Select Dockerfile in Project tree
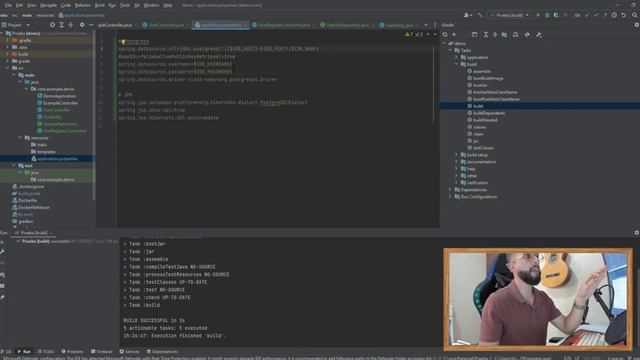 [24, 201]
